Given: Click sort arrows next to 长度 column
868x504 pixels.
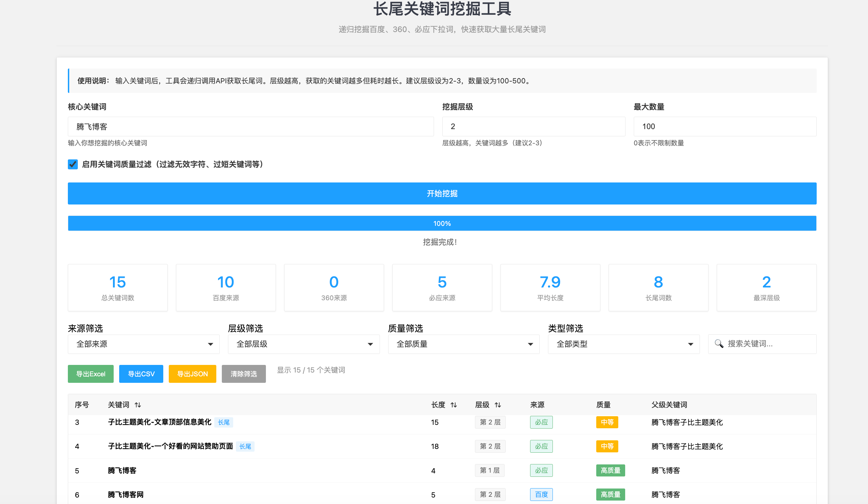Looking at the screenshot, I should (454, 405).
